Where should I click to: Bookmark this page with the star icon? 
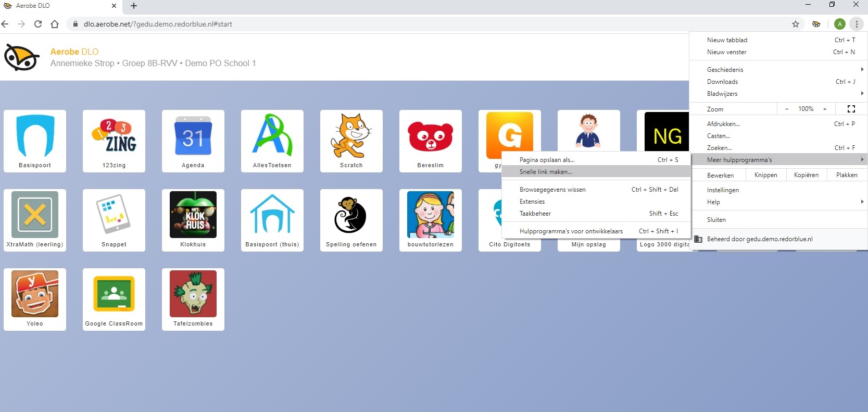(x=796, y=24)
